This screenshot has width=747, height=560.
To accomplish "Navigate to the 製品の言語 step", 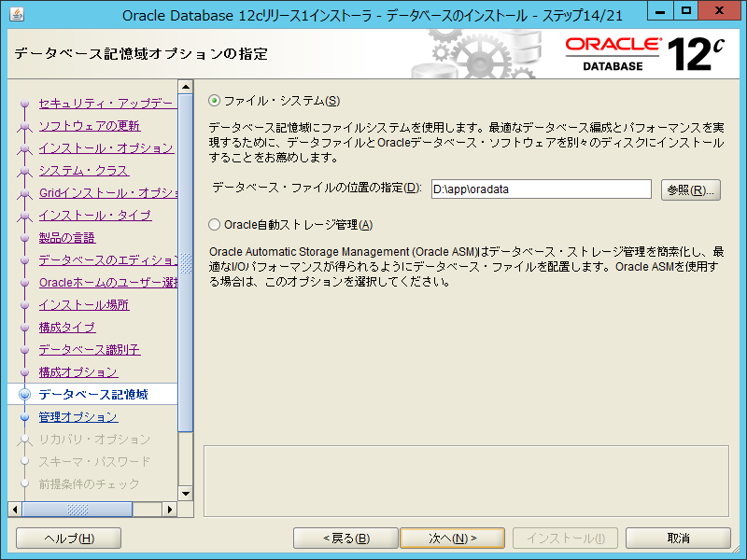I will click(67, 238).
